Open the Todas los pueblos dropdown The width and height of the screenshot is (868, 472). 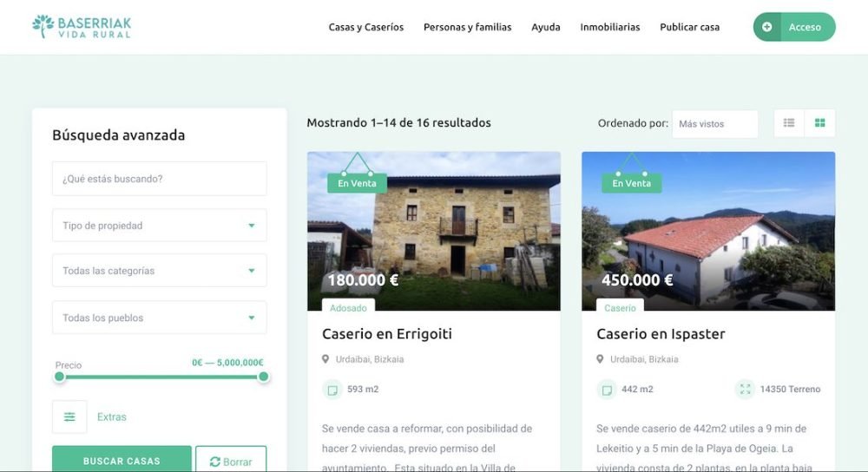pos(160,318)
